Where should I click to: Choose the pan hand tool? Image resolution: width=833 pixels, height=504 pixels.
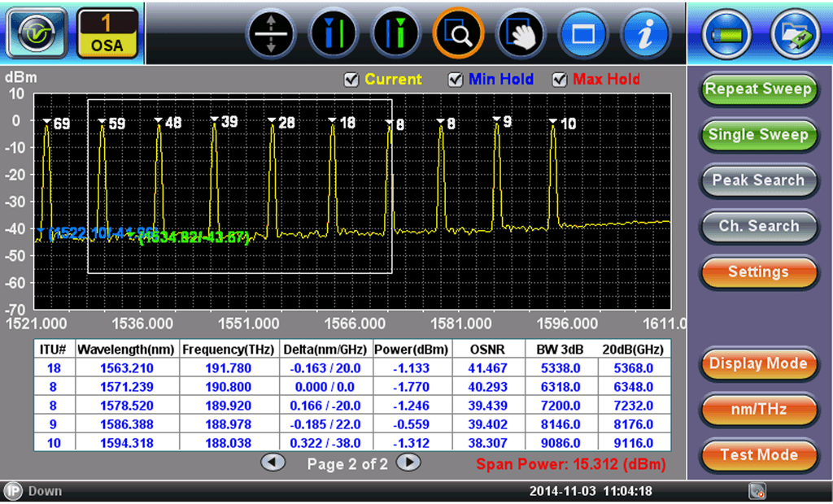[x=521, y=33]
